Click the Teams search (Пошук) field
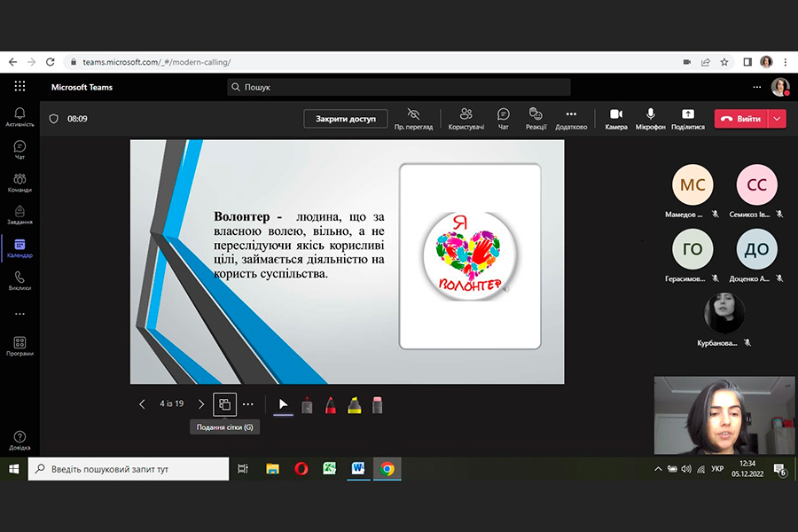 pos(399,87)
